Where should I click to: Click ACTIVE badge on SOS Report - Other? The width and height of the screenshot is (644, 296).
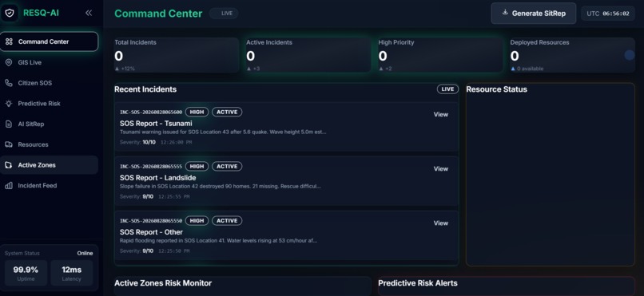click(227, 220)
